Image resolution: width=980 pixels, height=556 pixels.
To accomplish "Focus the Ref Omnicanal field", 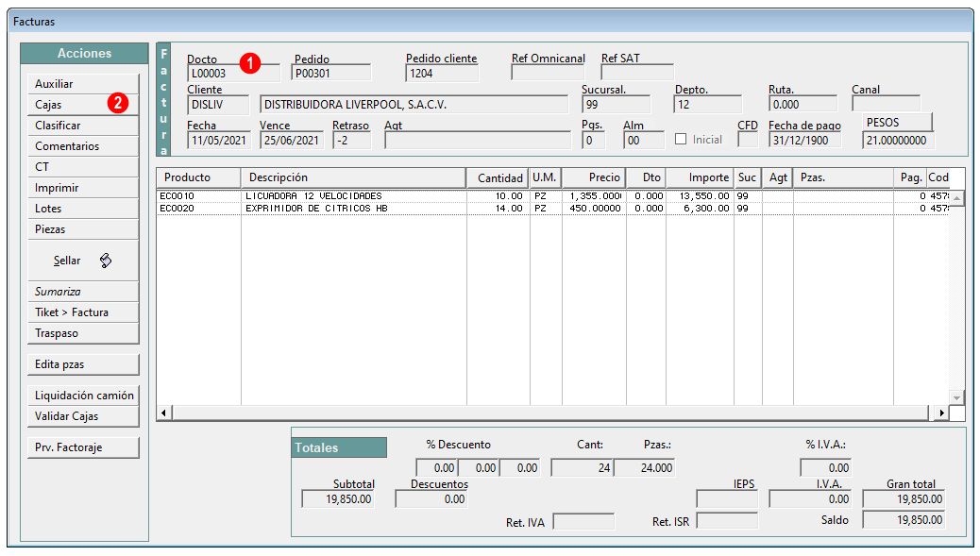I will (x=548, y=73).
